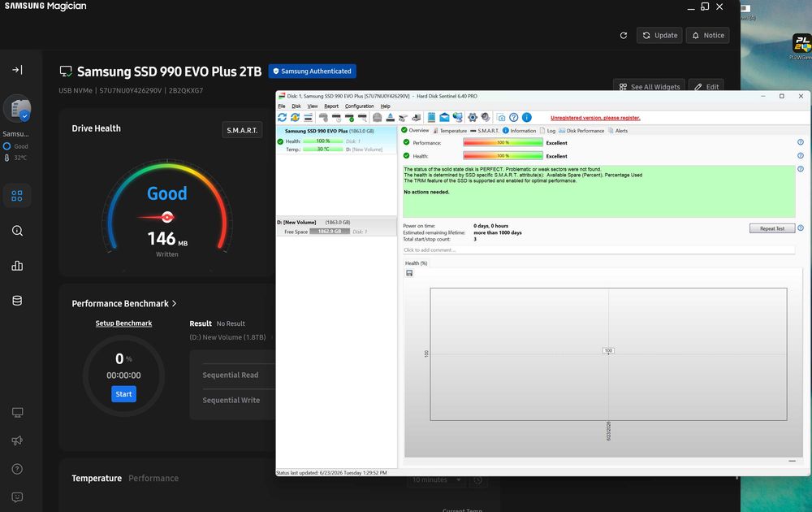Image resolution: width=812 pixels, height=512 pixels.
Task: Open the Configuration menu in Hard Disk Sentinel
Action: tap(360, 106)
